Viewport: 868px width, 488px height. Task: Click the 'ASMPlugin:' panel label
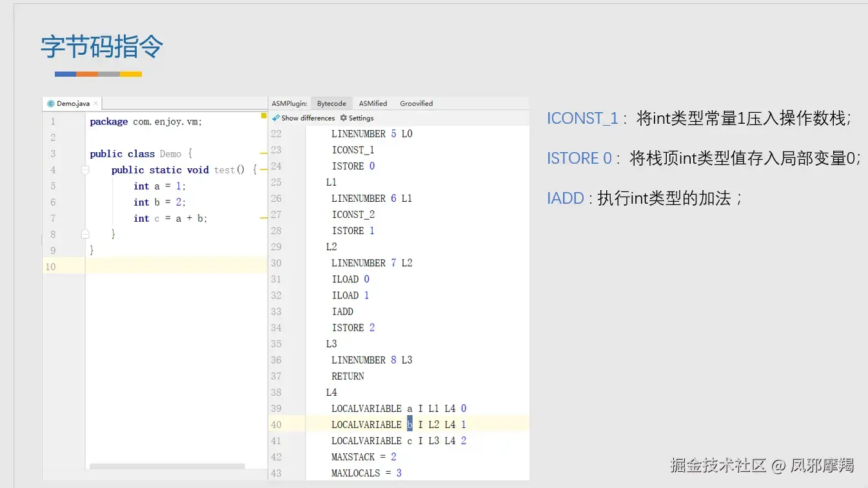289,103
